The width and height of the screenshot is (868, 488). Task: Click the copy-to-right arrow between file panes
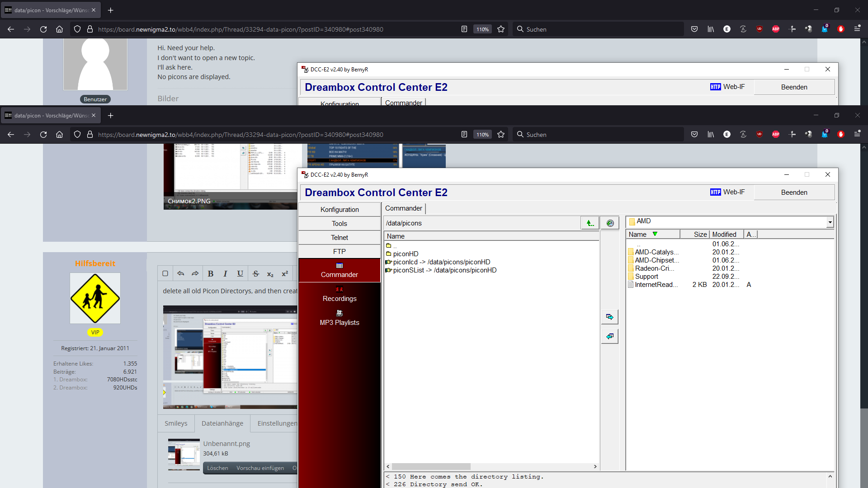(609, 317)
